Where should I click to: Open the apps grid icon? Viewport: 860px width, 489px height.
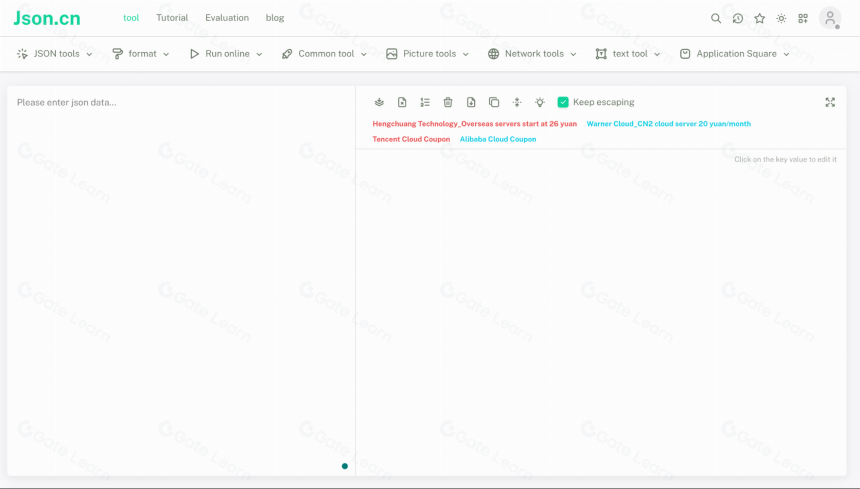click(x=803, y=18)
